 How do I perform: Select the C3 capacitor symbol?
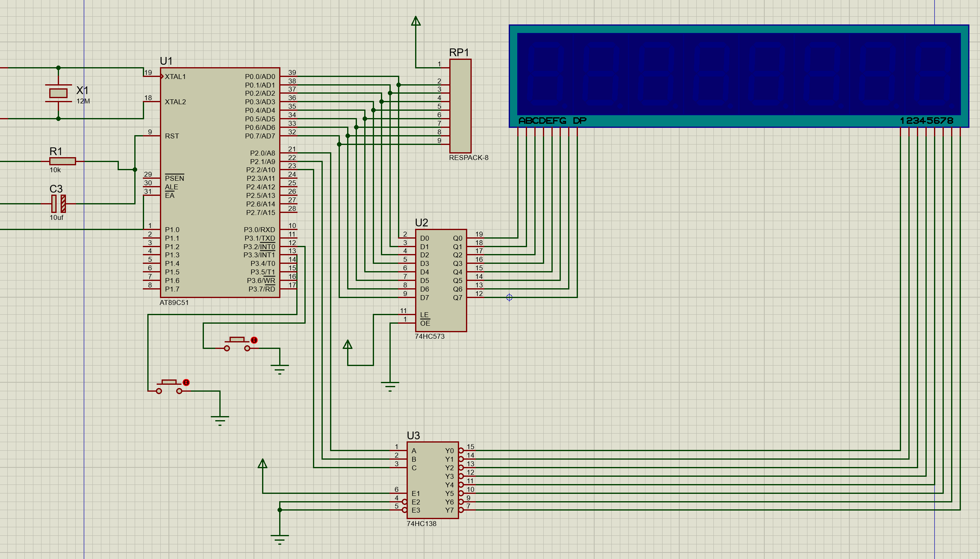pyautogui.click(x=59, y=204)
